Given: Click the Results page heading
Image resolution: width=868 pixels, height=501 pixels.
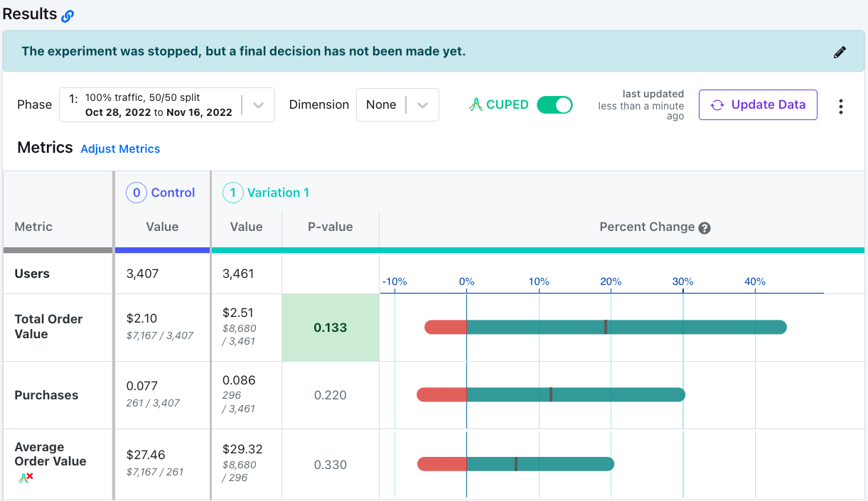Looking at the screenshot, I should (30, 14).
